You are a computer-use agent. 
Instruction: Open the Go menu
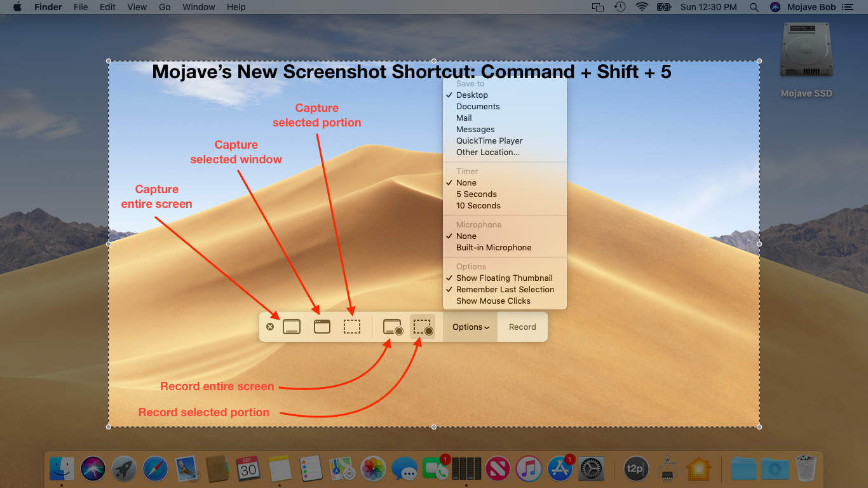165,7
